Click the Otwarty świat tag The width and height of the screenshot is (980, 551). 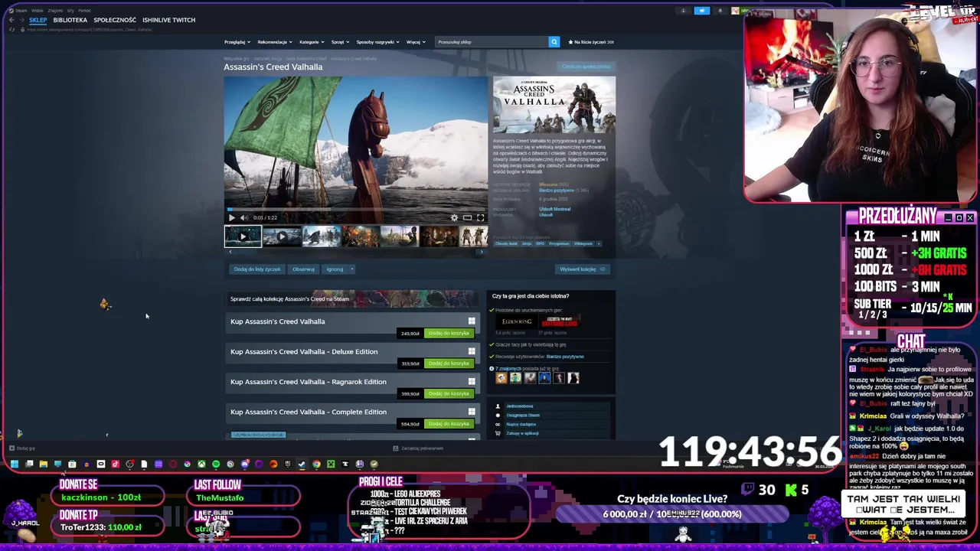pyautogui.click(x=506, y=243)
